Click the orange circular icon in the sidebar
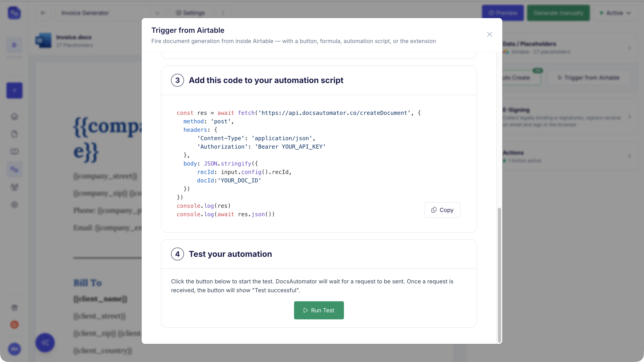Image resolution: width=644 pixels, height=362 pixels. pyautogui.click(x=14, y=325)
